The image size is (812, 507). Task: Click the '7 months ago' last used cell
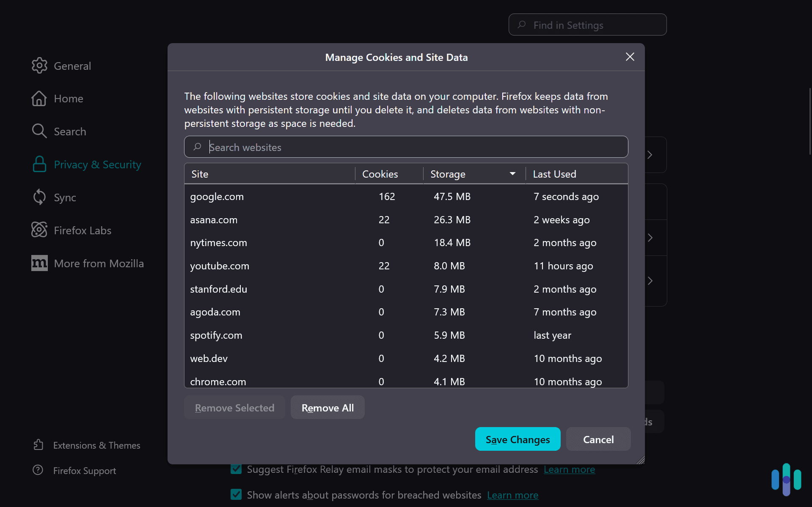[x=565, y=312]
